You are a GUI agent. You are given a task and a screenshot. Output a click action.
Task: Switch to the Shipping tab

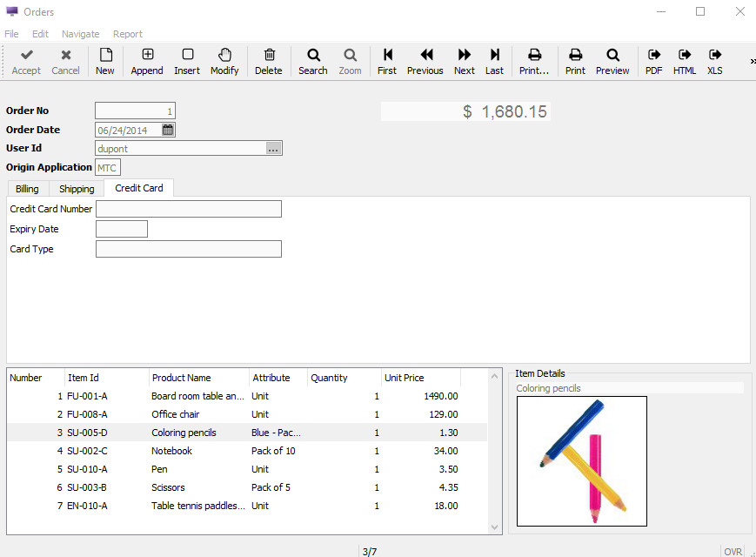pyautogui.click(x=77, y=188)
